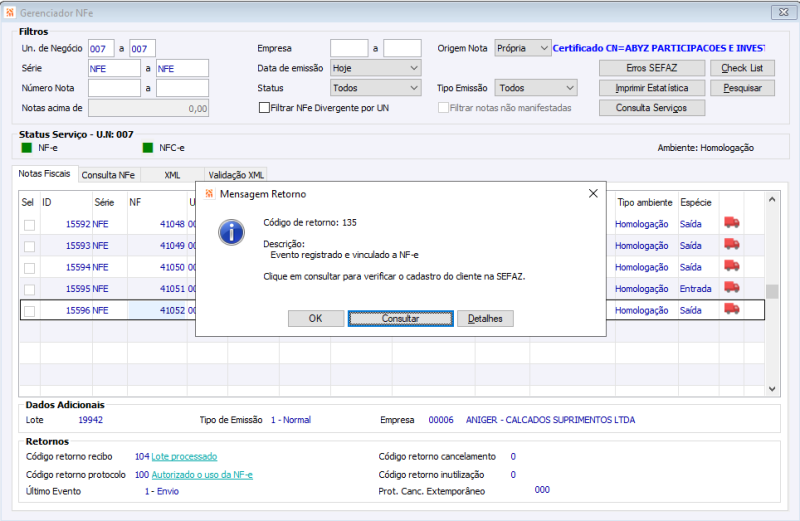Click the Entrada cell in row 15595
The image size is (800, 521).
[695, 289]
